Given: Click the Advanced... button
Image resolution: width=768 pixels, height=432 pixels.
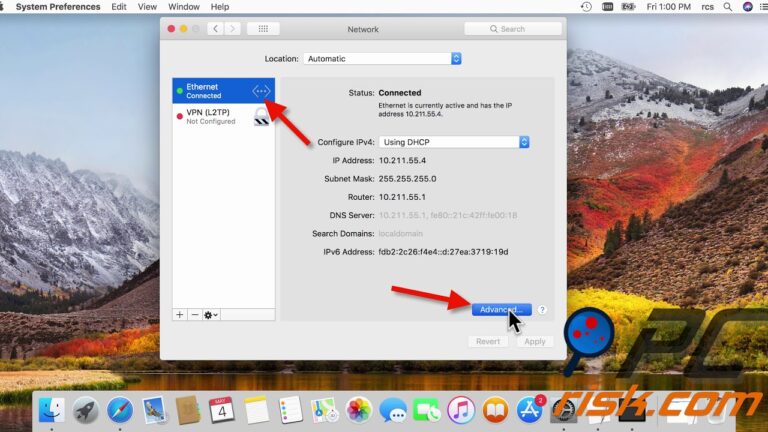Looking at the screenshot, I should (502, 310).
